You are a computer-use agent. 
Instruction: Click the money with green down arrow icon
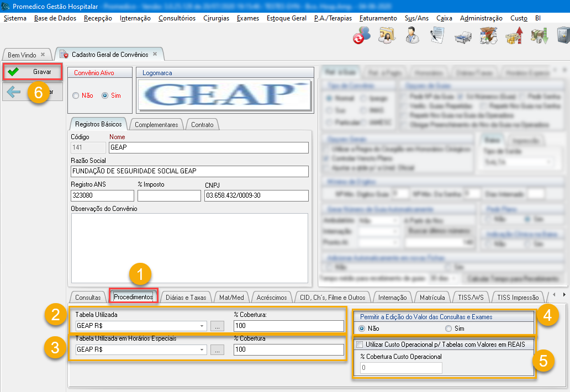[539, 36]
